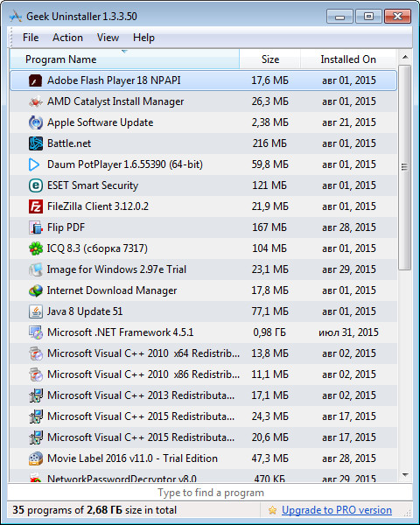Click the Visual C++ 2015 24,3 МБ icon
The image size is (420, 525).
(36, 416)
